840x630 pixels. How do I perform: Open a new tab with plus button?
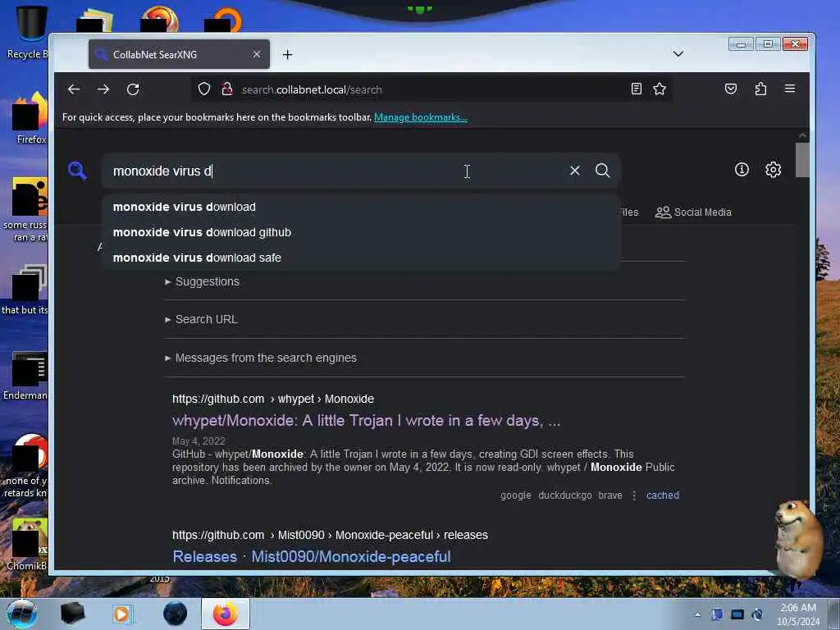point(288,55)
